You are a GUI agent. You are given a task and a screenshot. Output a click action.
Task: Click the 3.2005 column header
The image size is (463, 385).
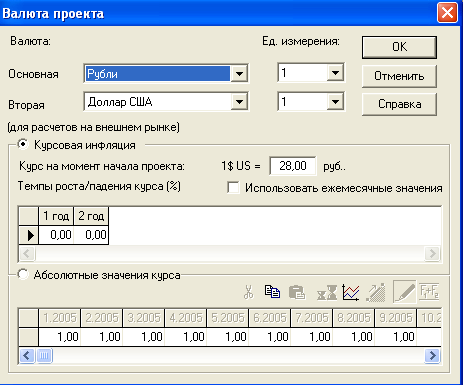pos(144,318)
